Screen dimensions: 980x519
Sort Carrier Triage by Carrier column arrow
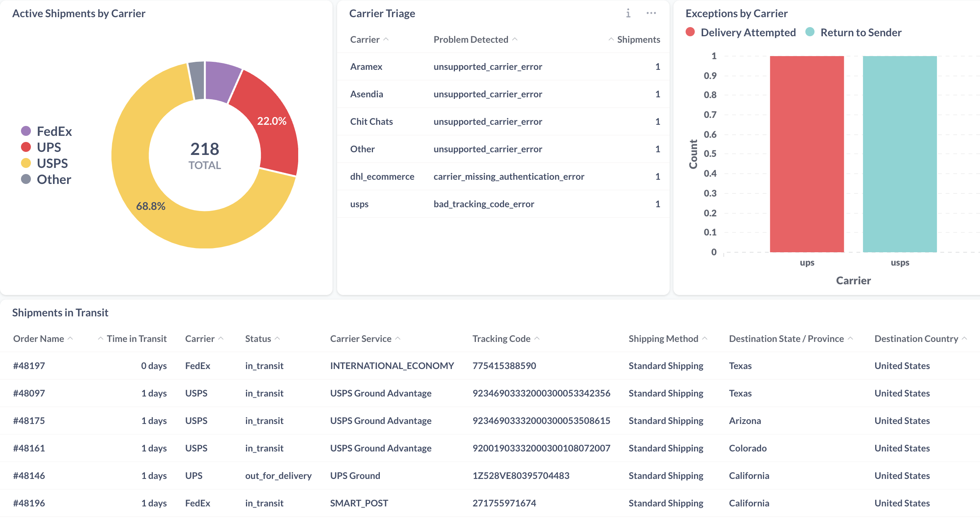(386, 39)
